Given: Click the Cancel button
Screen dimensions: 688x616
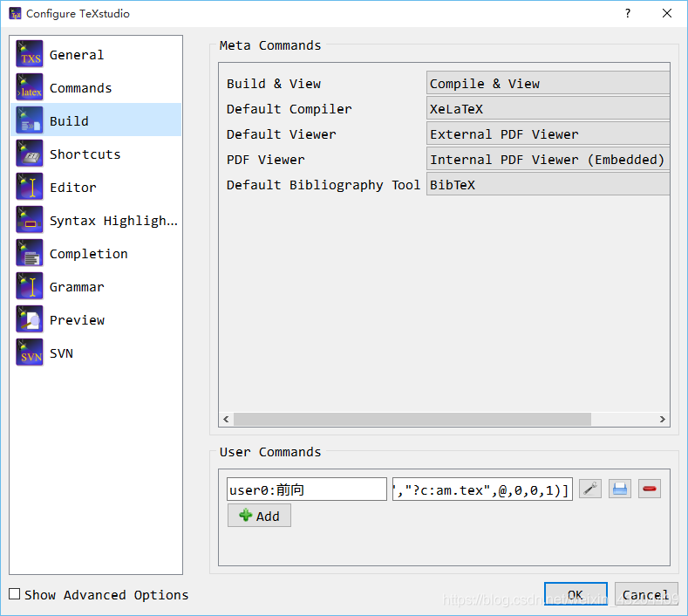Looking at the screenshot, I should 646,594.
